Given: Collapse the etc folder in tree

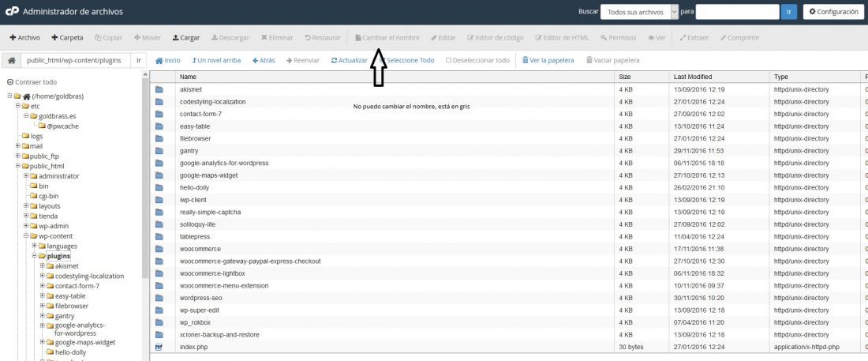Looking at the screenshot, I should [17, 106].
